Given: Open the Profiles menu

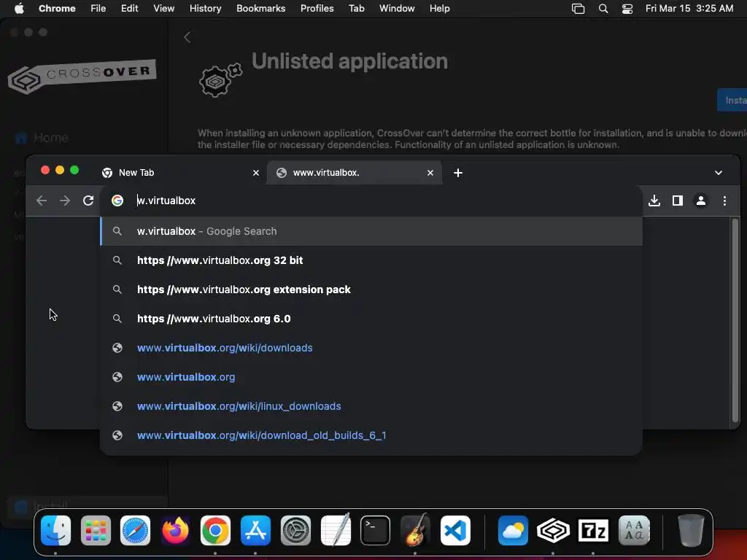Looking at the screenshot, I should [317, 8].
